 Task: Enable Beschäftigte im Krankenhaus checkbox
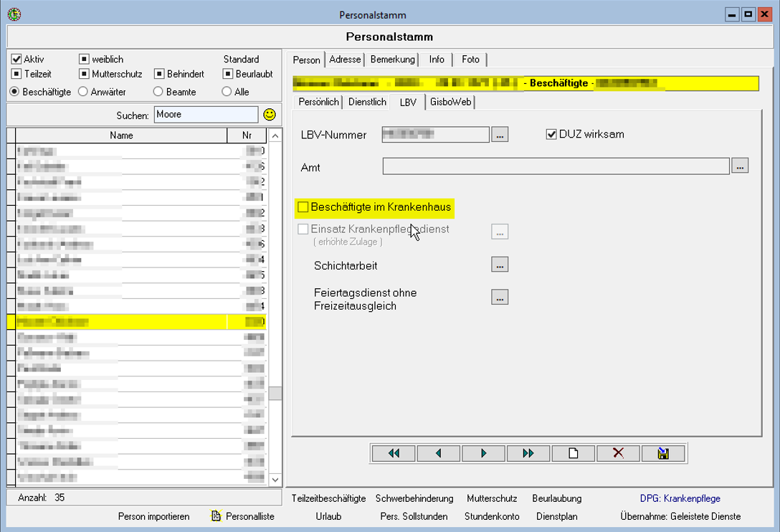tap(303, 206)
